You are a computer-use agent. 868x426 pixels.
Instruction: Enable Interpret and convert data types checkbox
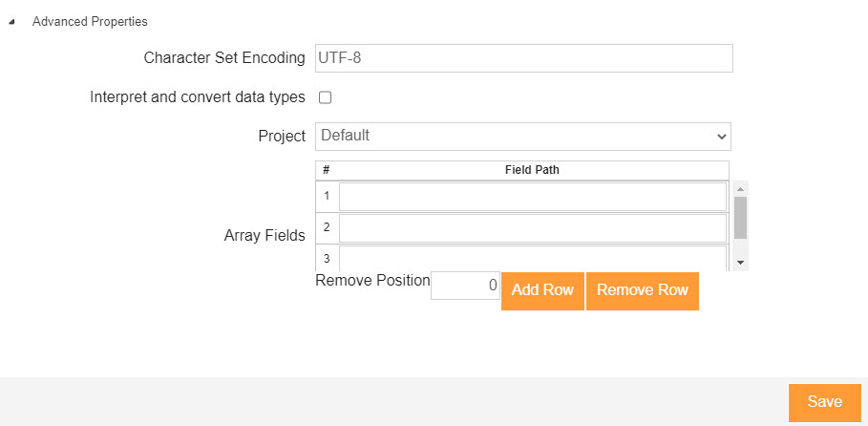pyautogui.click(x=325, y=97)
